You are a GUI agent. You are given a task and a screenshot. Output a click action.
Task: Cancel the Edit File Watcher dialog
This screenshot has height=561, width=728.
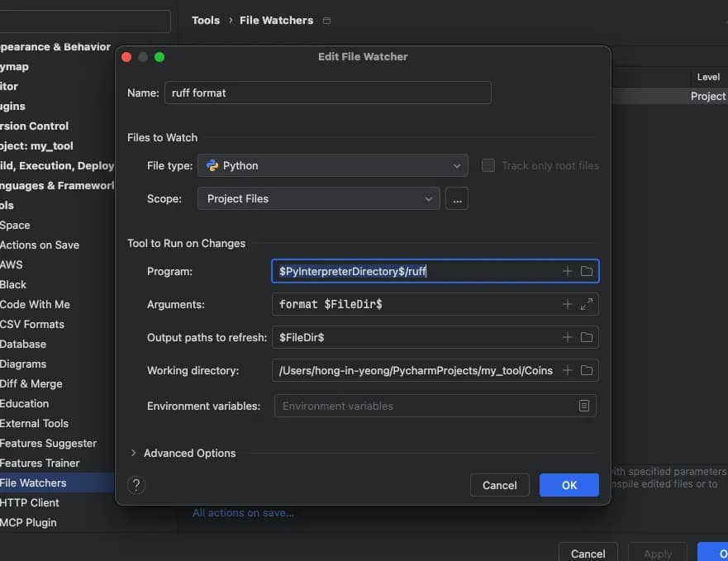click(x=500, y=485)
